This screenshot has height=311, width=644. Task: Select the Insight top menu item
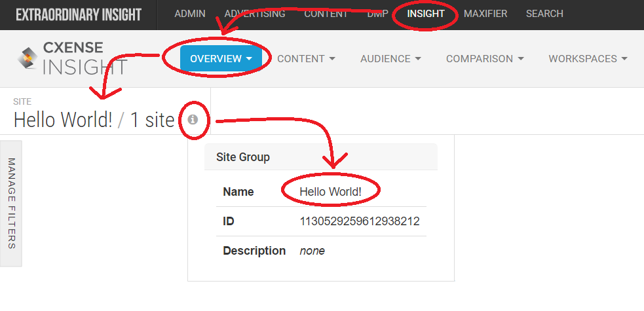coord(425,14)
